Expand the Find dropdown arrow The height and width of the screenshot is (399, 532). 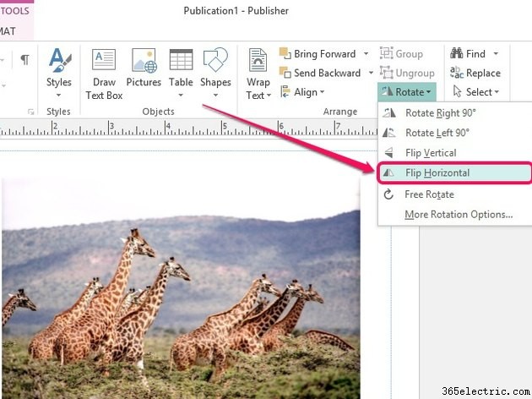point(496,53)
